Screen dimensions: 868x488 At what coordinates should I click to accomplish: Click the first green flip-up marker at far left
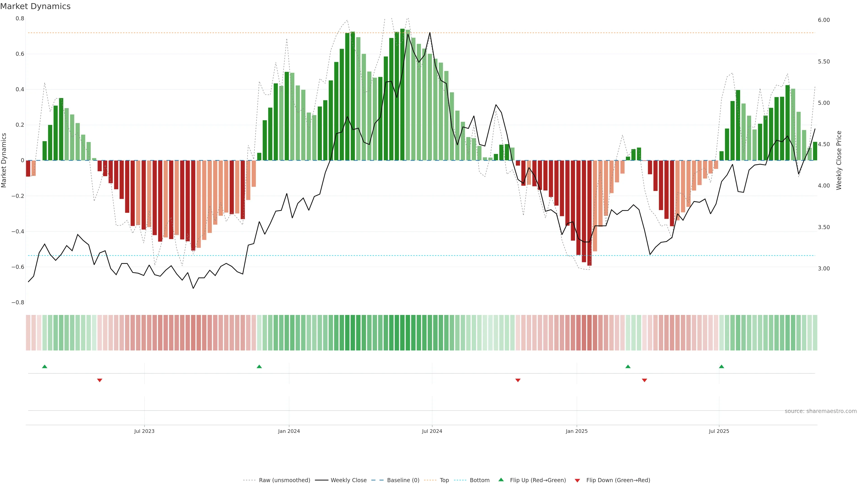coord(45,366)
